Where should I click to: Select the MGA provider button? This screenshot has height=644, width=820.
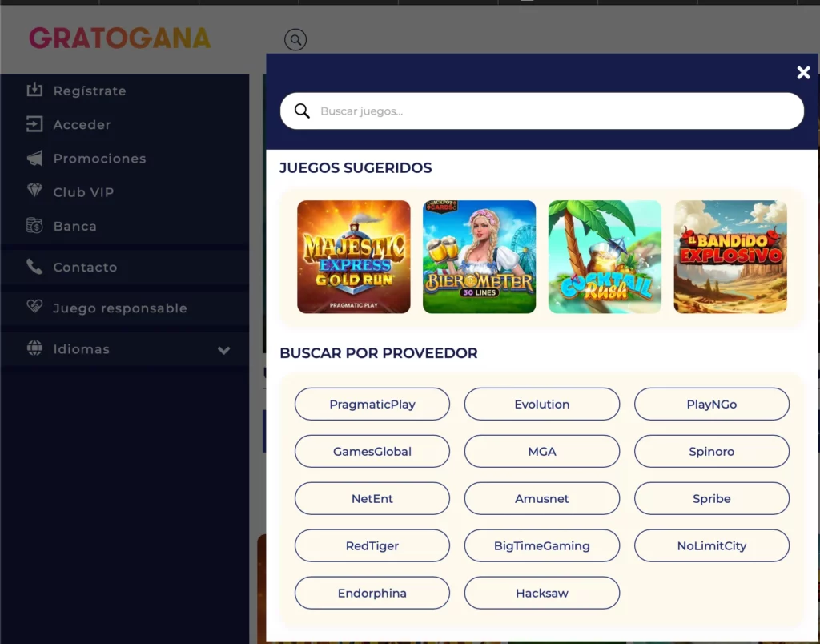coord(542,451)
